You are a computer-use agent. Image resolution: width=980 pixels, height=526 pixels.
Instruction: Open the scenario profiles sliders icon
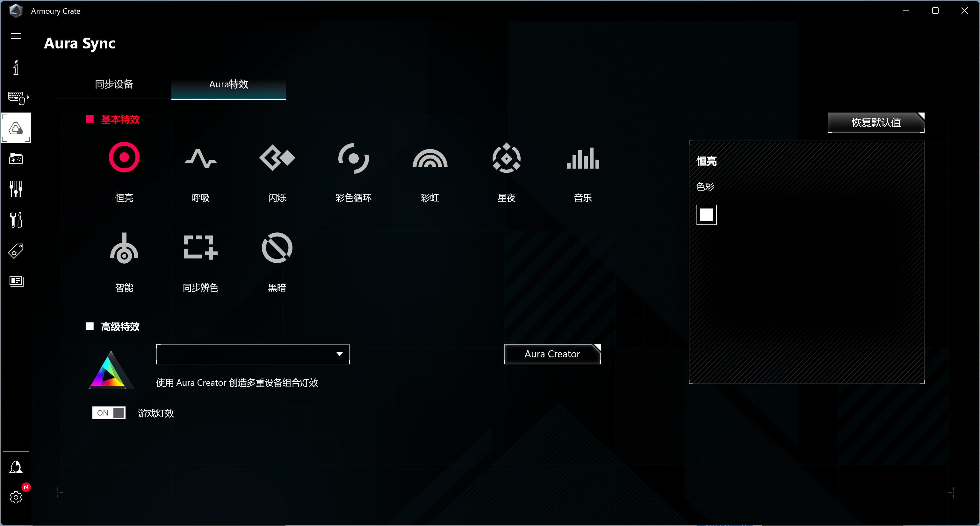(16, 189)
